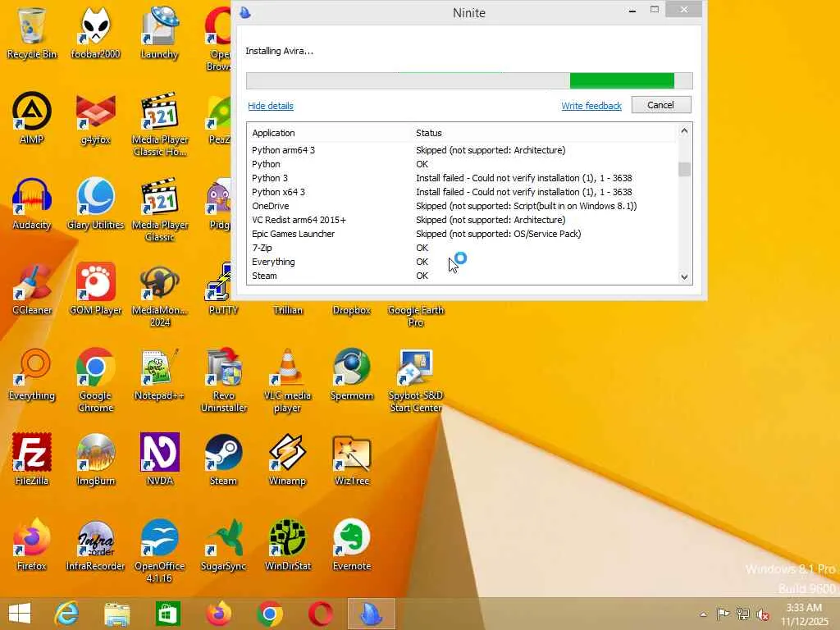Open the MediaMonkey 2024 desktop shortcut

click(x=160, y=295)
